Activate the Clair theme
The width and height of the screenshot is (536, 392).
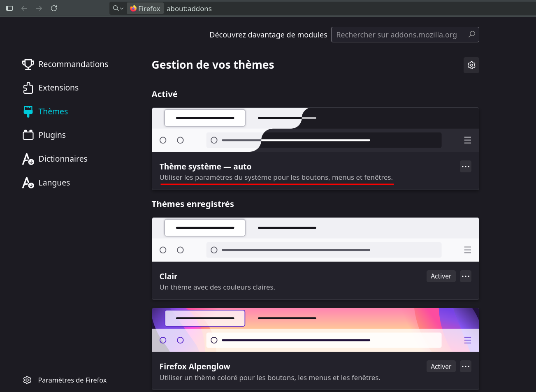[441, 276]
